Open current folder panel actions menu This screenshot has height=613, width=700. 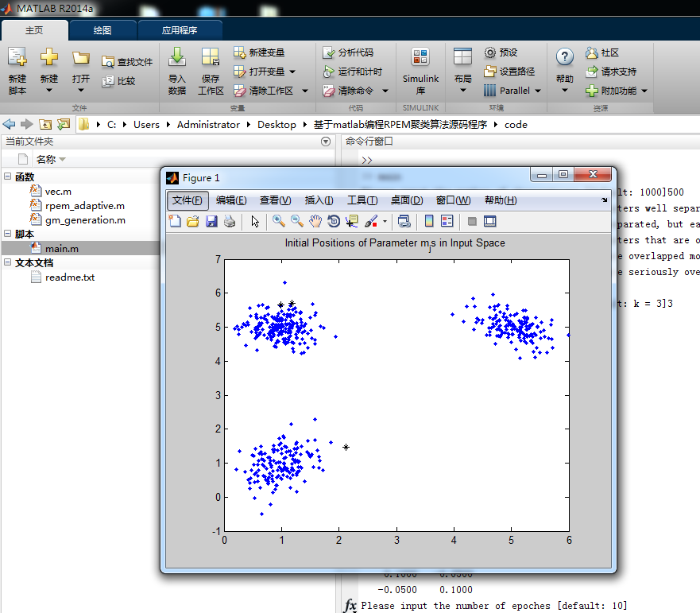(326, 142)
